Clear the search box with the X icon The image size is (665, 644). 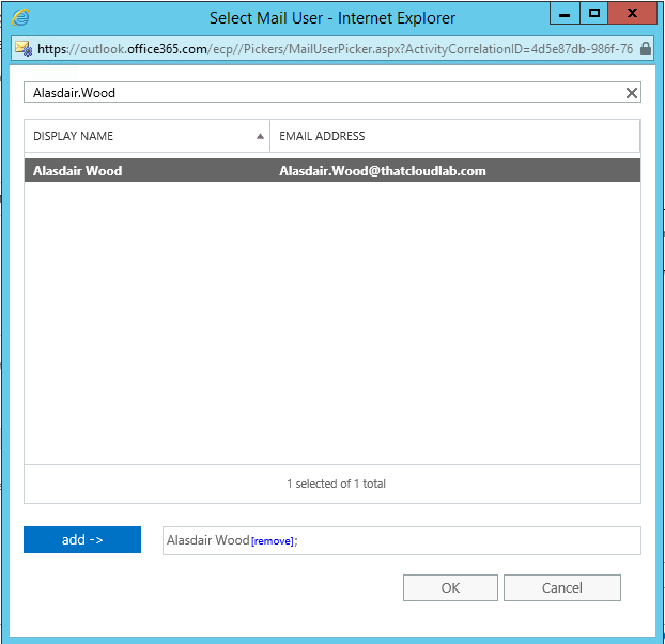click(x=631, y=93)
